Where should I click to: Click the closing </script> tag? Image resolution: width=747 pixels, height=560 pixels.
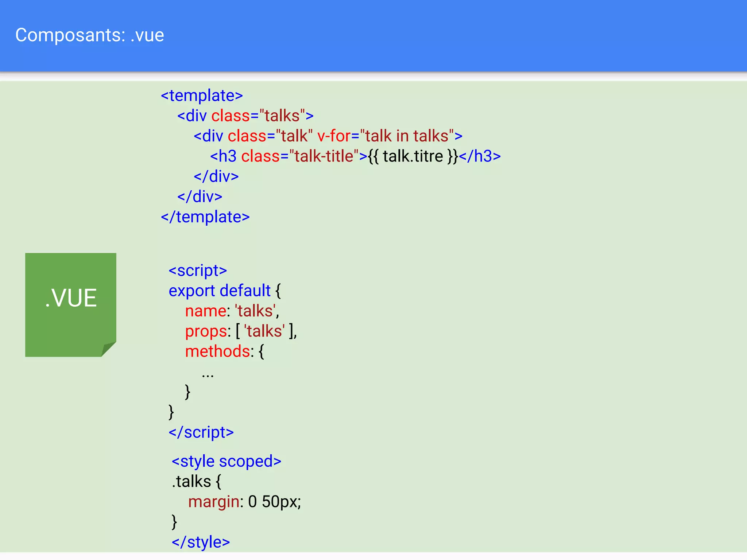(201, 432)
